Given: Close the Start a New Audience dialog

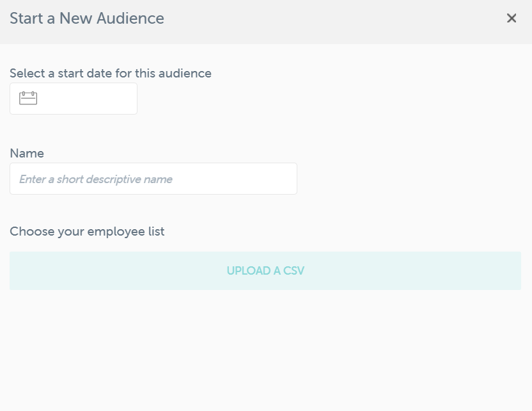Looking at the screenshot, I should pos(512,18).
